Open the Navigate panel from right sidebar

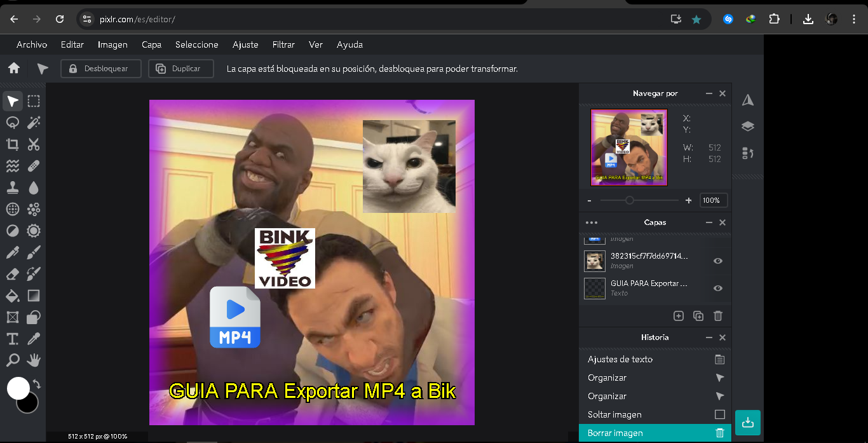[748, 100]
